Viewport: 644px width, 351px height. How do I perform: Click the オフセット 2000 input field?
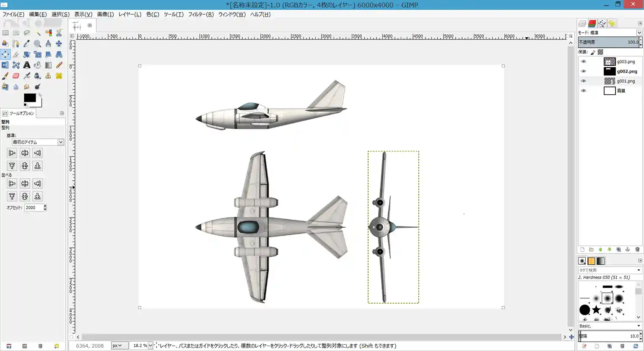point(33,208)
